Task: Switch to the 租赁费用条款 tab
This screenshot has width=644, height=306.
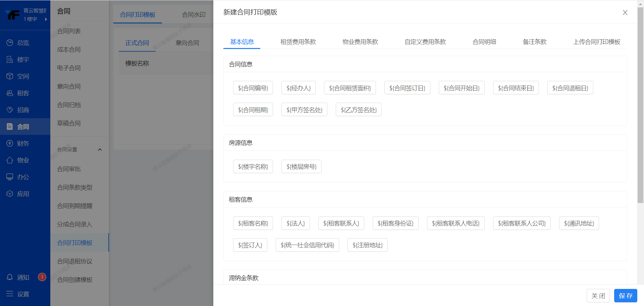Action: click(x=298, y=42)
